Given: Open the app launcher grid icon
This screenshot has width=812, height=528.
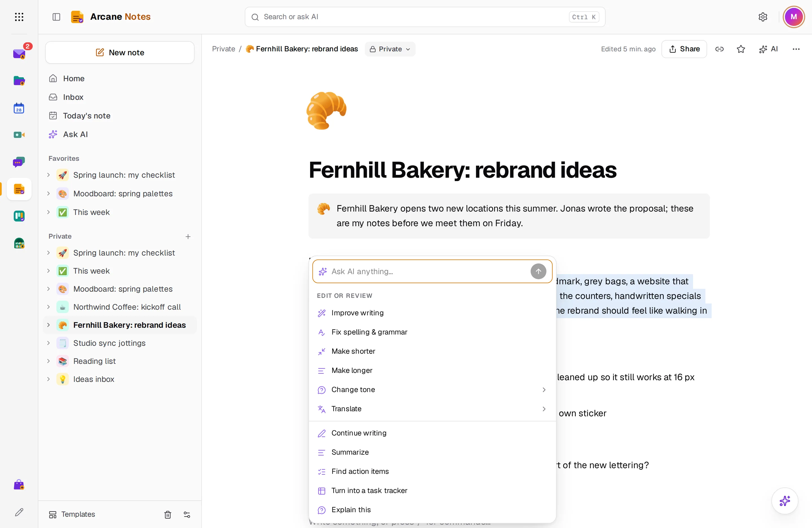Looking at the screenshot, I should (x=19, y=17).
